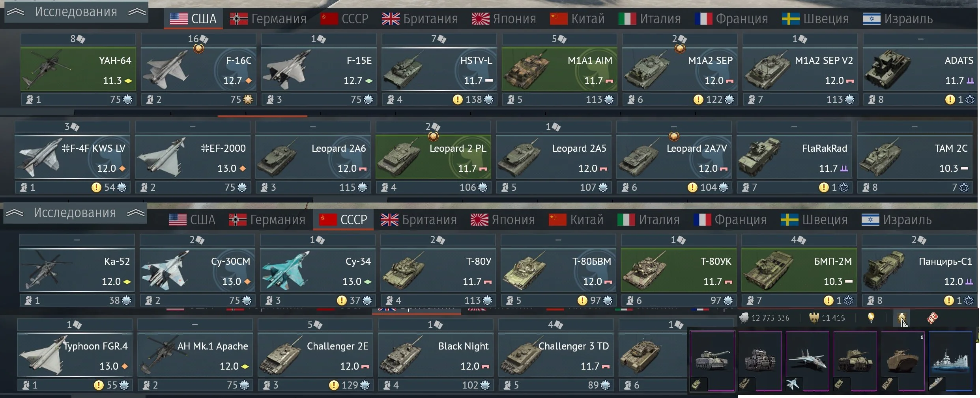Viewport: 980px width, 398px height.
Task: Open the highlighted СССР country tab
Action: (343, 219)
